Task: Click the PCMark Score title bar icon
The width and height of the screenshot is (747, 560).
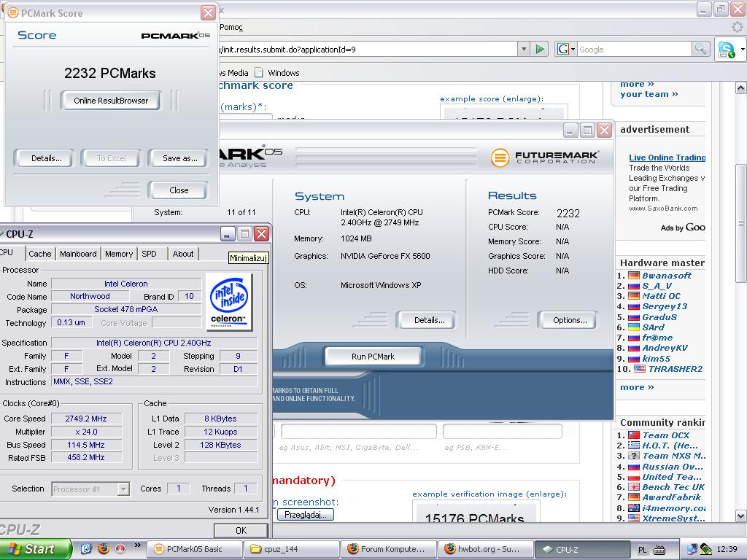Action: (x=13, y=12)
